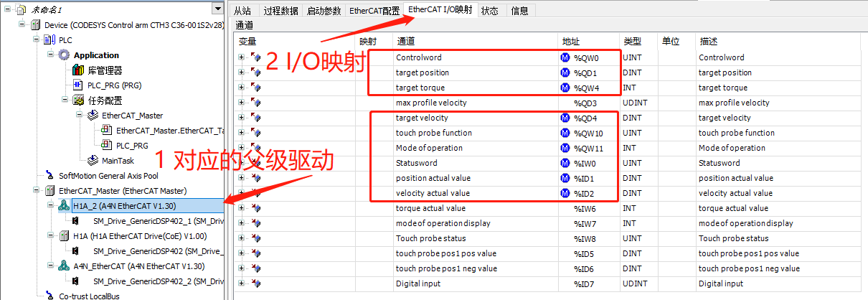Select EtherCAT_Master.EtherCAT_Task tree item
This screenshot has width=868, height=300.
[171, 130]
